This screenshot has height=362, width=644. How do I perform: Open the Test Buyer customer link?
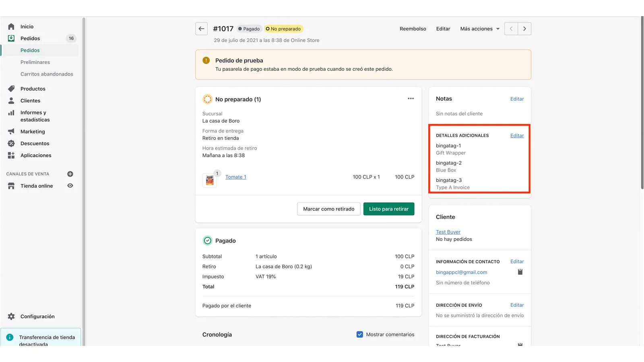pos(448,232)
